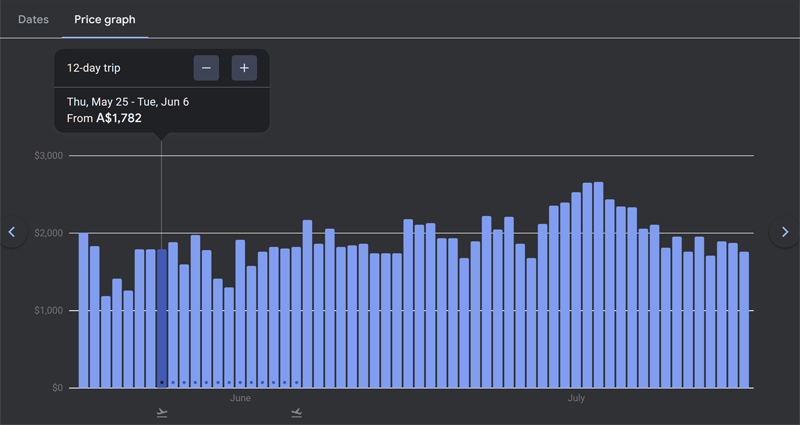This screenshot has height=425, width=800.
Task: Select the tallest price bar in July
Action: point(598,285)
